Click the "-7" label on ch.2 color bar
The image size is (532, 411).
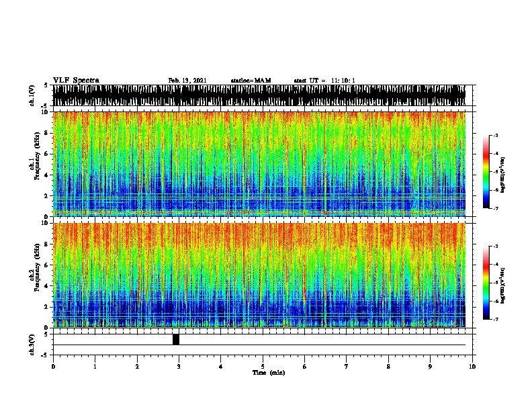coord(495,319)
